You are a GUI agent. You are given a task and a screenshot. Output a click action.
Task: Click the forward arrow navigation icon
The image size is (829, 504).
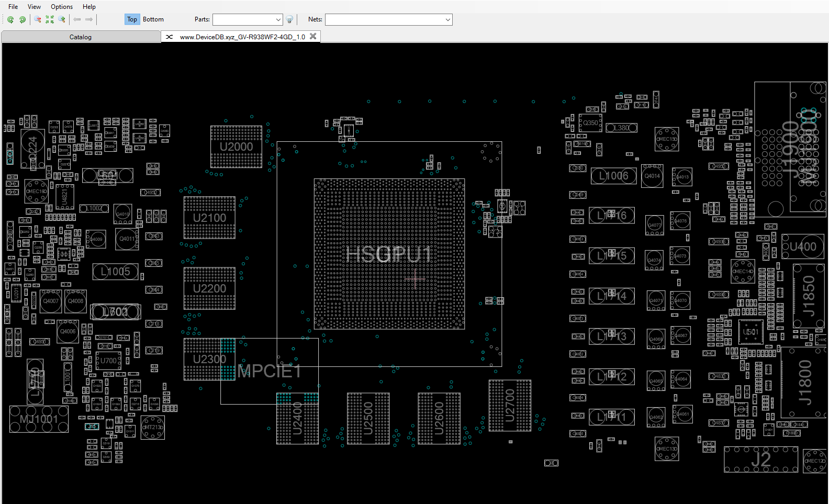pos(89,19)
